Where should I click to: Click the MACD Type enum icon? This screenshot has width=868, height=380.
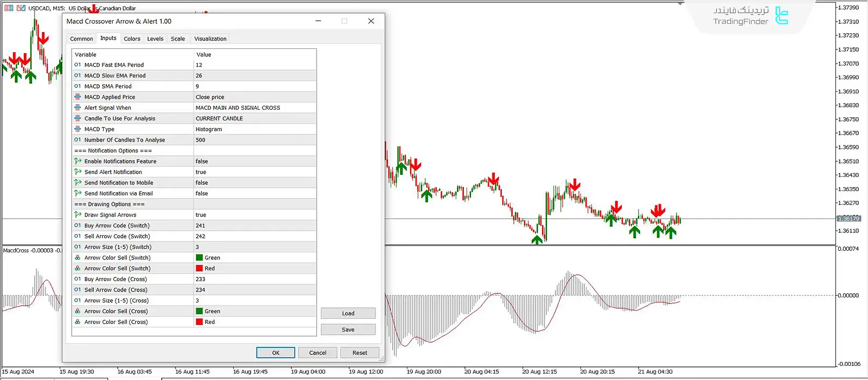pos(78,129)
